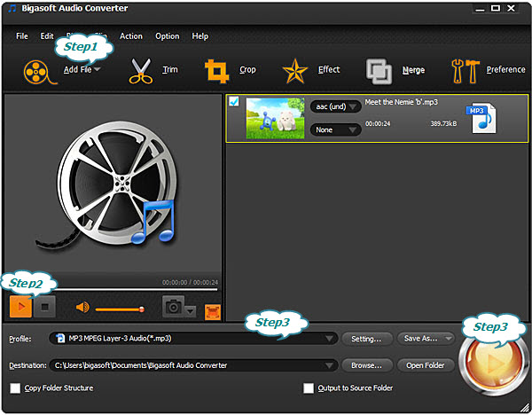Open the Profile format dropdown

(193, 339)
